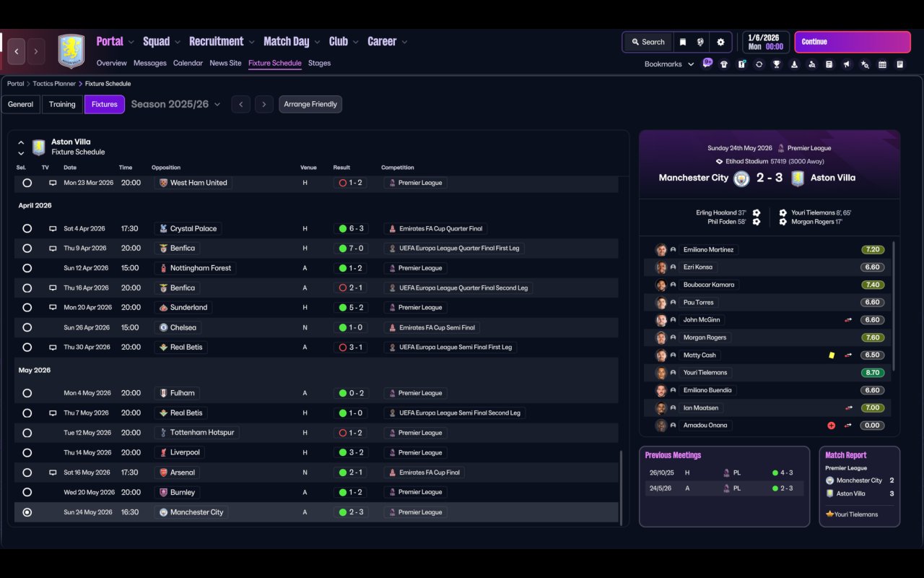Select the radio button for Nottingham Forest fixture
The height and width of the screenshot is (578, 924).
[27, 268]
